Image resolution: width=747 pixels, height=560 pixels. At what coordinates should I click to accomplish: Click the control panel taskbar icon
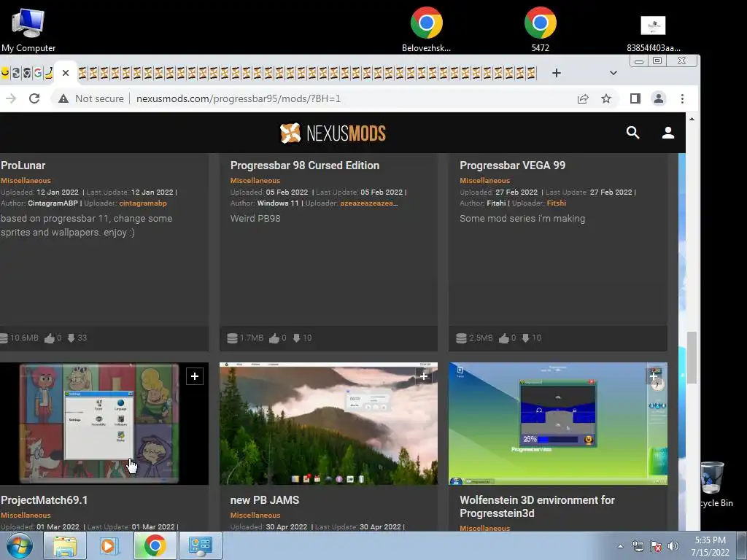coord(200,545)
